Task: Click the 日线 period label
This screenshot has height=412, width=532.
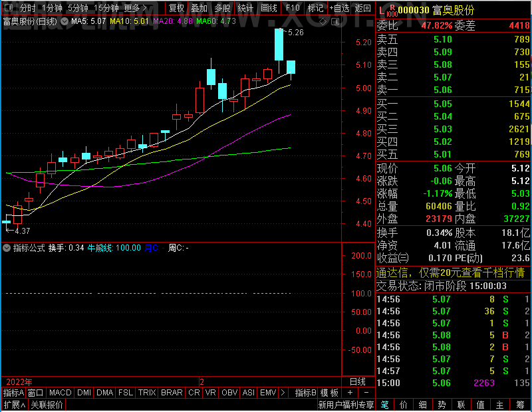Action: pos(358,382)
